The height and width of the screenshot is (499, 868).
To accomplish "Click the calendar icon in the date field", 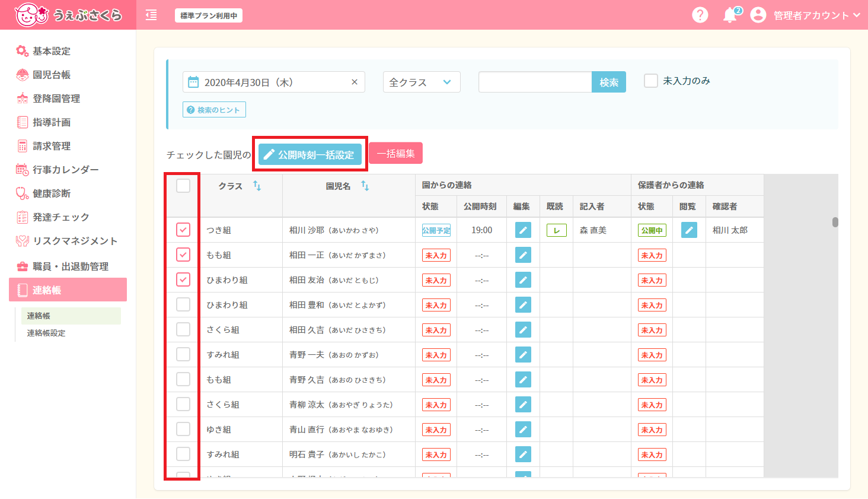I will pyautogui.click(x=194, y=82).
